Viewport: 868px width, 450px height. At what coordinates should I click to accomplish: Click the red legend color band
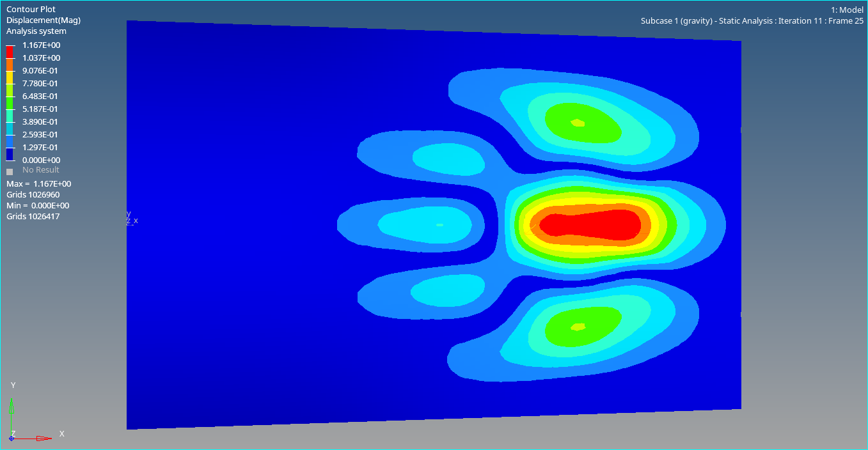point(10,51)
